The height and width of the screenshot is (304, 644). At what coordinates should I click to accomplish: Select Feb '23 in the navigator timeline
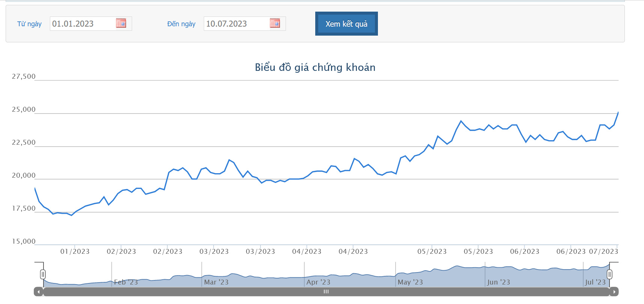click(x=126, y=282)
